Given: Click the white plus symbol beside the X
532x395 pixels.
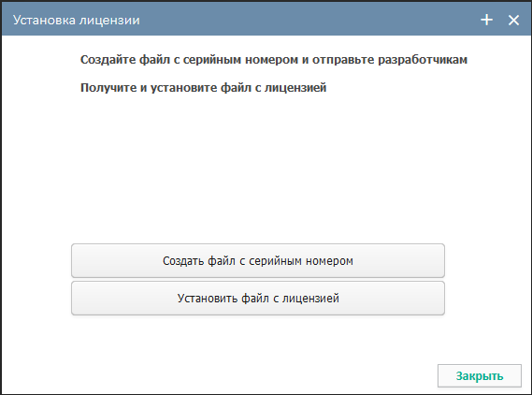Looking at the screenshot, I should [486, 20].
